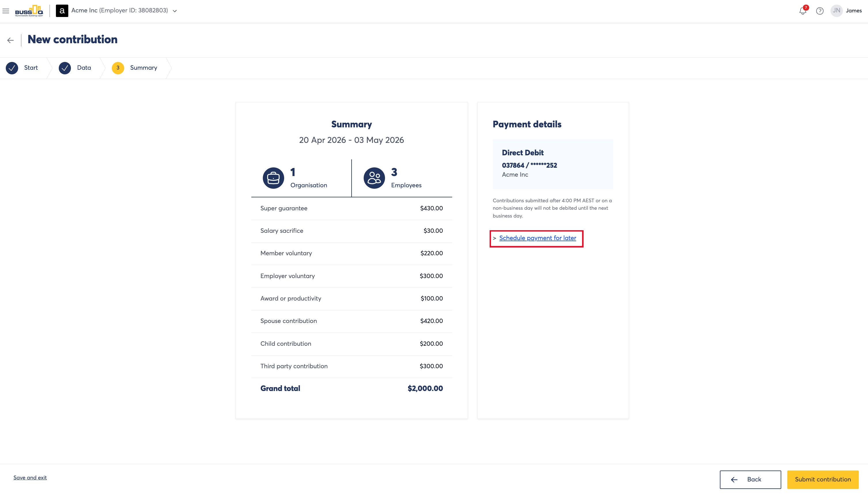Click the Acme Inc black avatar icon

pos(62,11)
